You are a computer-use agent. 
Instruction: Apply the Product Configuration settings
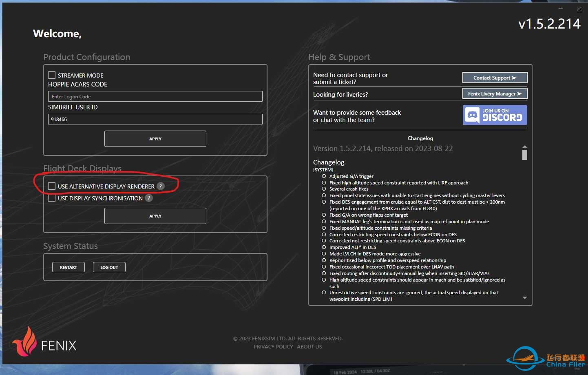tap(155, 139)
